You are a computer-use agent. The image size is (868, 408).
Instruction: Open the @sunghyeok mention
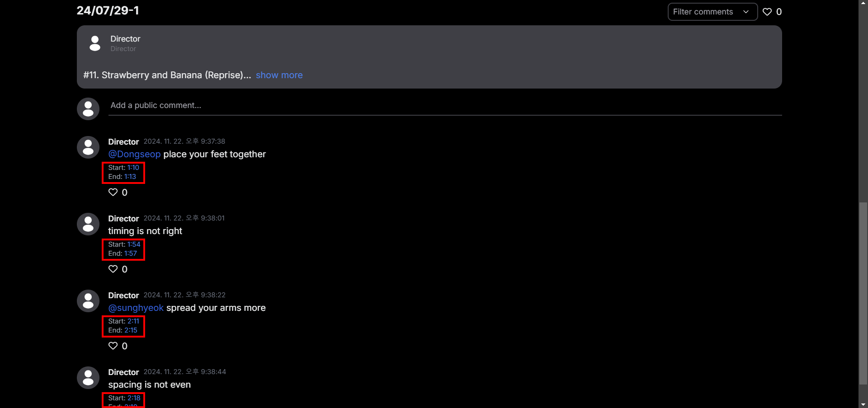136,308
